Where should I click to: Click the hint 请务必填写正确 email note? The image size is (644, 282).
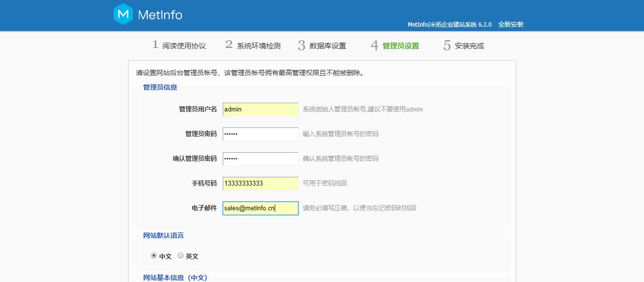pos(360,208)
